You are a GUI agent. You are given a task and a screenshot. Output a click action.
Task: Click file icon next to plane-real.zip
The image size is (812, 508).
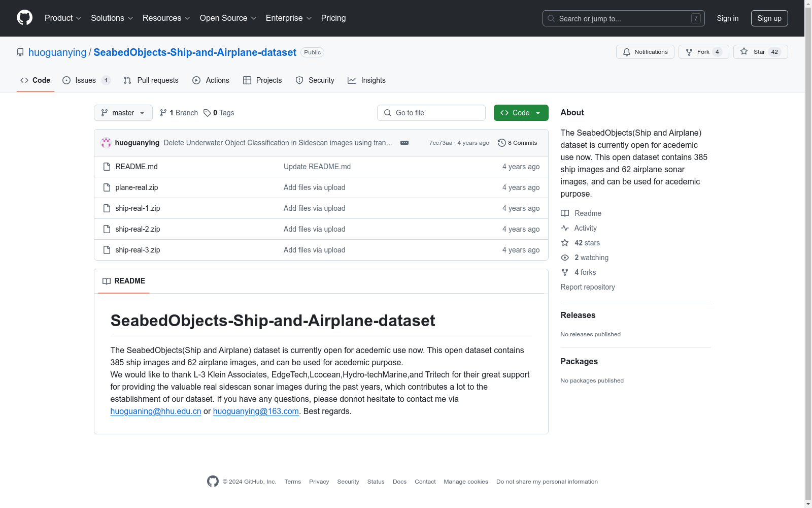107,187
